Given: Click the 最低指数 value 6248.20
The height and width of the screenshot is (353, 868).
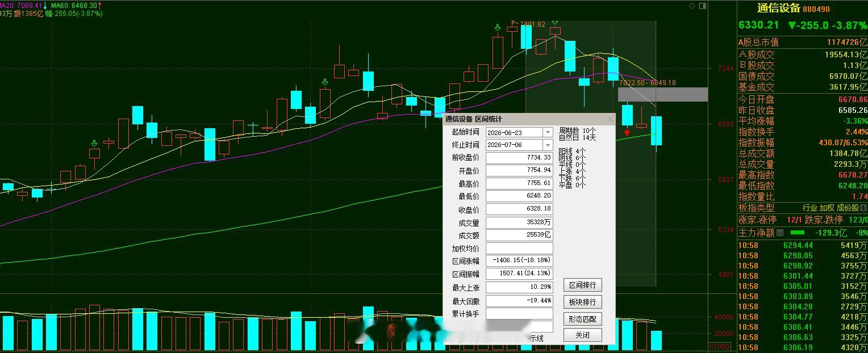Looking at the screenshot, I should tap(853, 186).
